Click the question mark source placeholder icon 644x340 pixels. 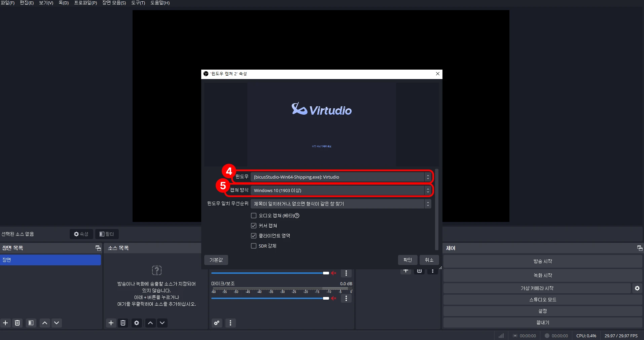pyautogui.click(x=157, y=270)
